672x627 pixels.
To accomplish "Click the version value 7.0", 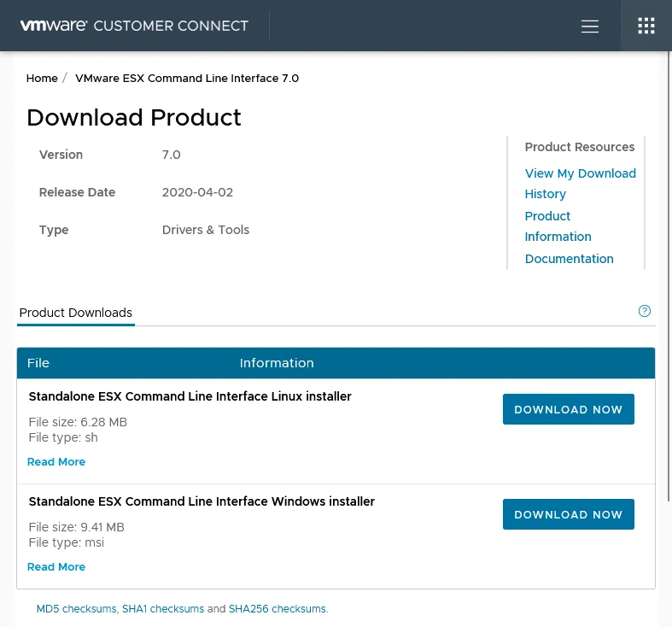I will click(x=172, y=155).
